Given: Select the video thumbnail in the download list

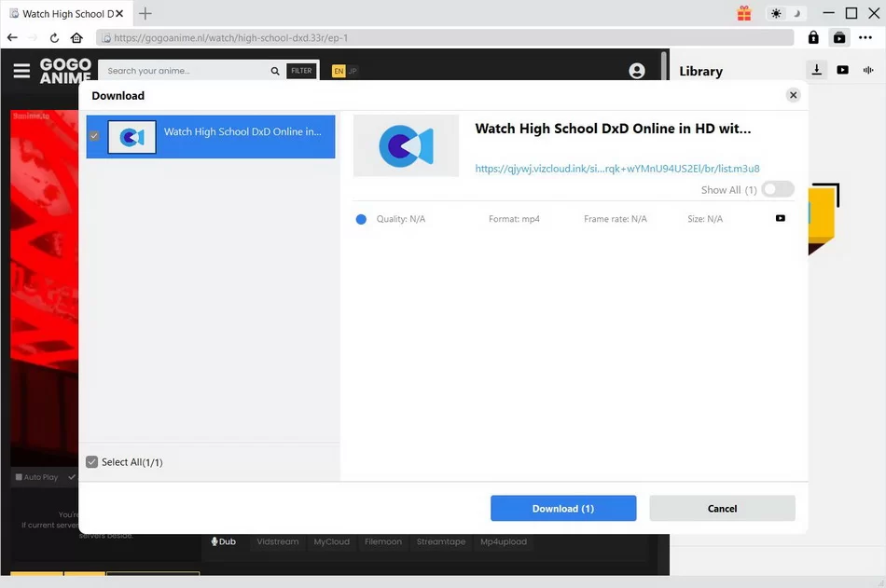Looking at the screenshot, I should tap(132, 137).
